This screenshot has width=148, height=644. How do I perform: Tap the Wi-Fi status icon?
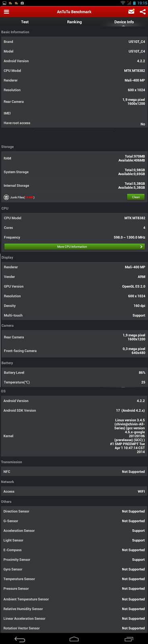(123, 3)
